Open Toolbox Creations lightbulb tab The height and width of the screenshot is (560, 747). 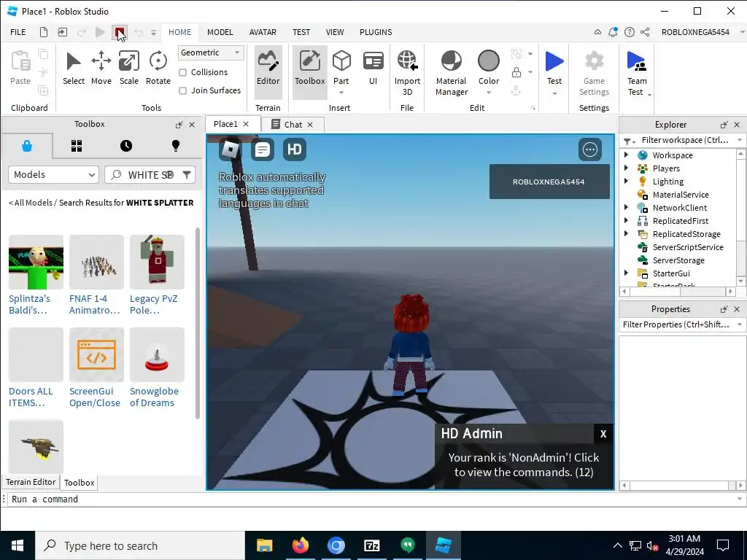click(176, 146)
